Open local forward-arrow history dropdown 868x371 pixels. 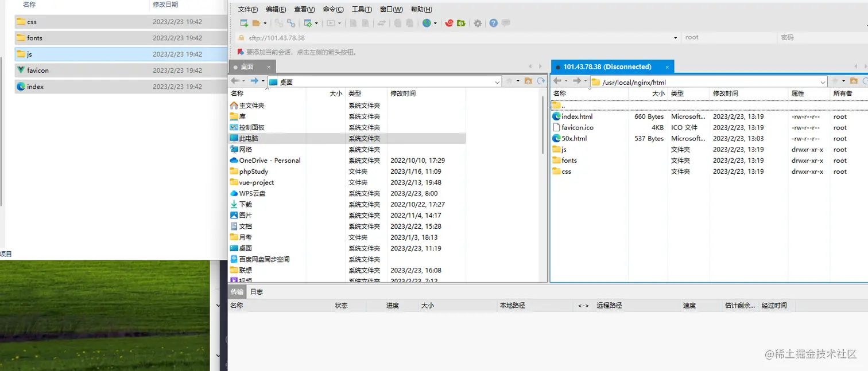tap(263, 81)
